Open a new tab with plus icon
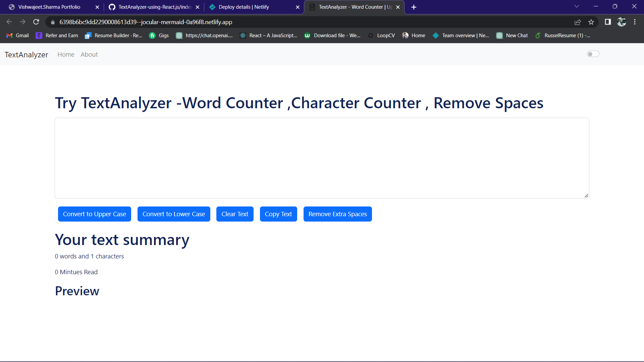644x362 pixels. tap(414, 7)
